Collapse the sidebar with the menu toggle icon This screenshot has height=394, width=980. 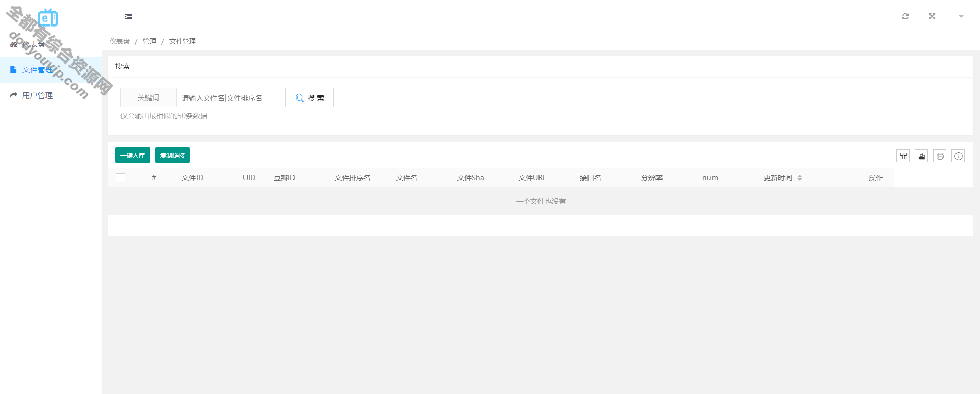coord(128,17)
